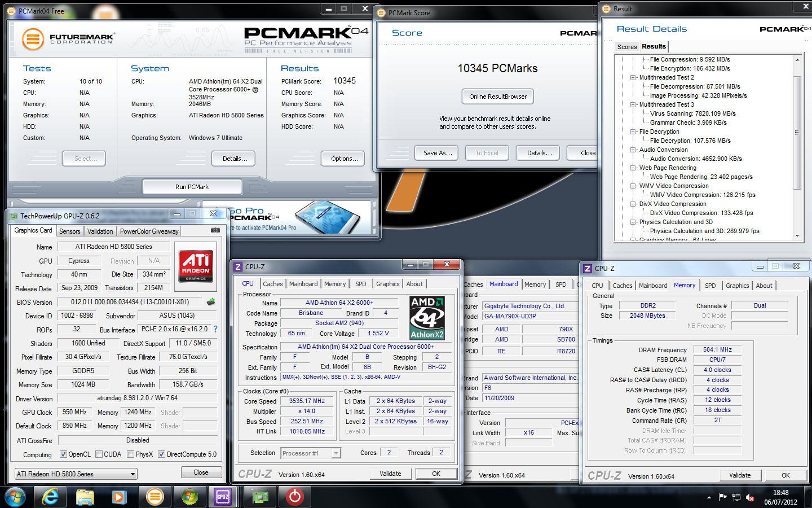Click Details button under System in PCMark04

pos(235,159)
